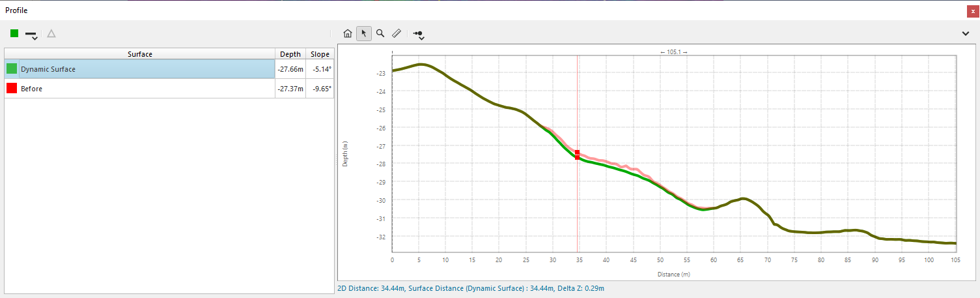Image resolution: width=980 pixels, height=298 pixels.
Task: Click slope value -9.65°
Action: coord(321,89)
